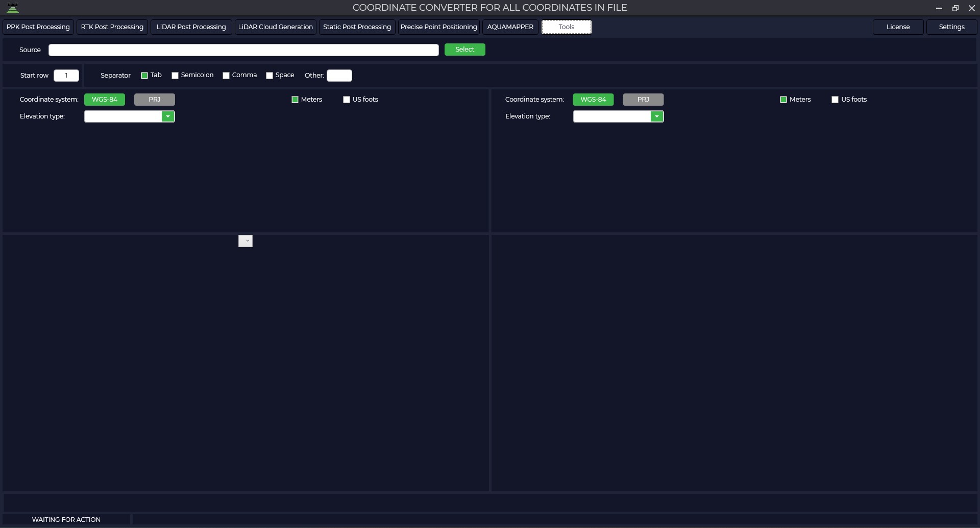Click the Source file path field
Image resolution: width=980 pixels, height=528 pixels.
pyautogui.click(x=243, y=50)
